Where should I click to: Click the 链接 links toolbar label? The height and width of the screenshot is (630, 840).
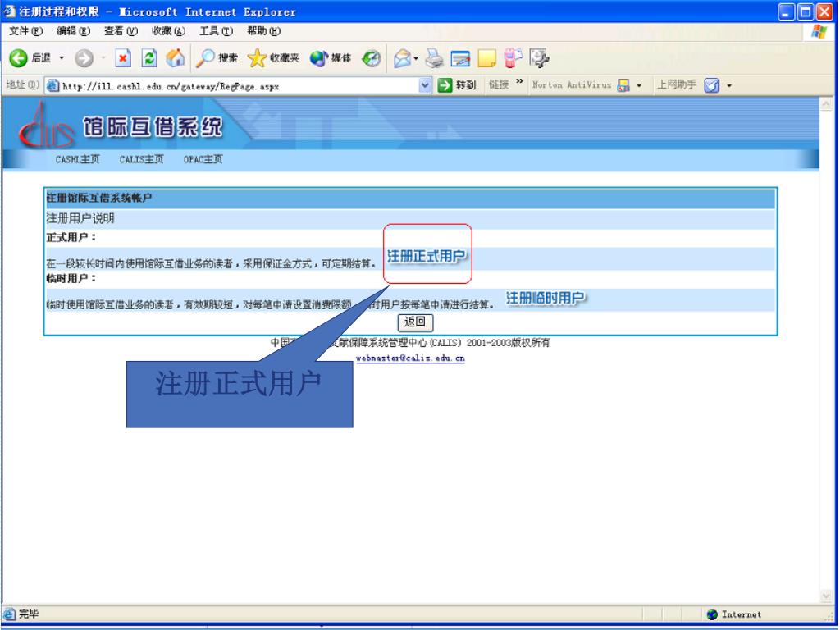pyautogui.click(x=499, y=84)
